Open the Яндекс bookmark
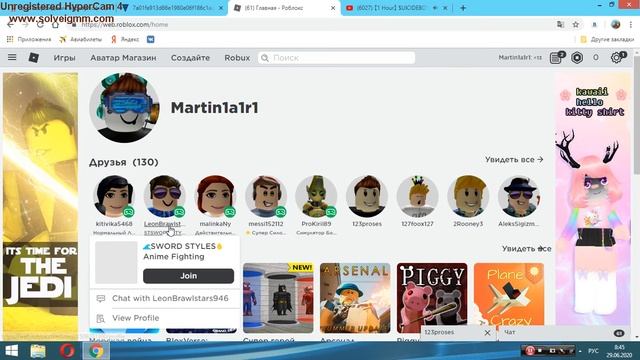The image size is (640, 360). point(125,39)
